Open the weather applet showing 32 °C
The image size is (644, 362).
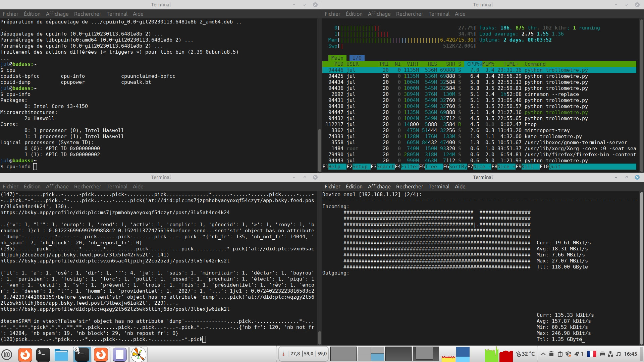[x=525, y=354]
